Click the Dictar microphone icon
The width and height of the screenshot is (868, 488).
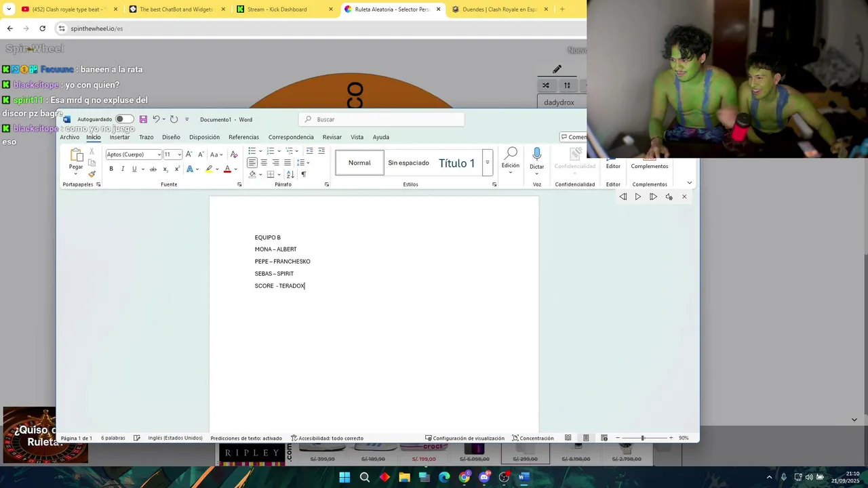click(x=536, y=154)
